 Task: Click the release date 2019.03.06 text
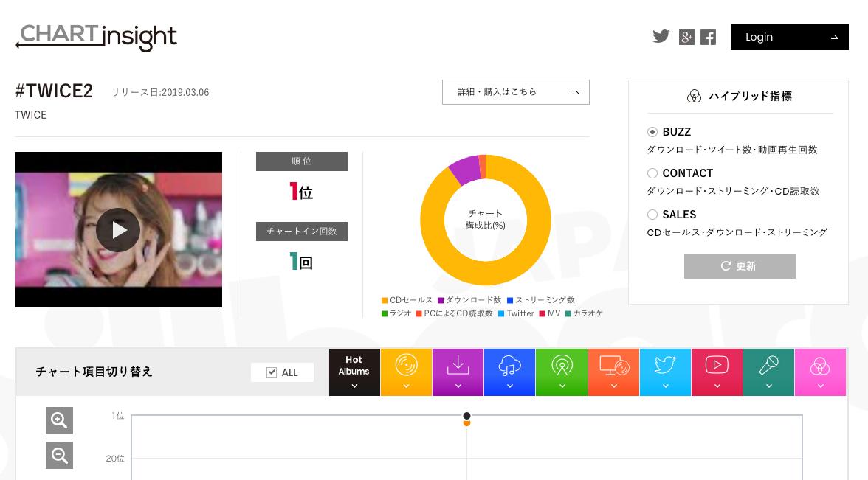(x=185, y=92)
